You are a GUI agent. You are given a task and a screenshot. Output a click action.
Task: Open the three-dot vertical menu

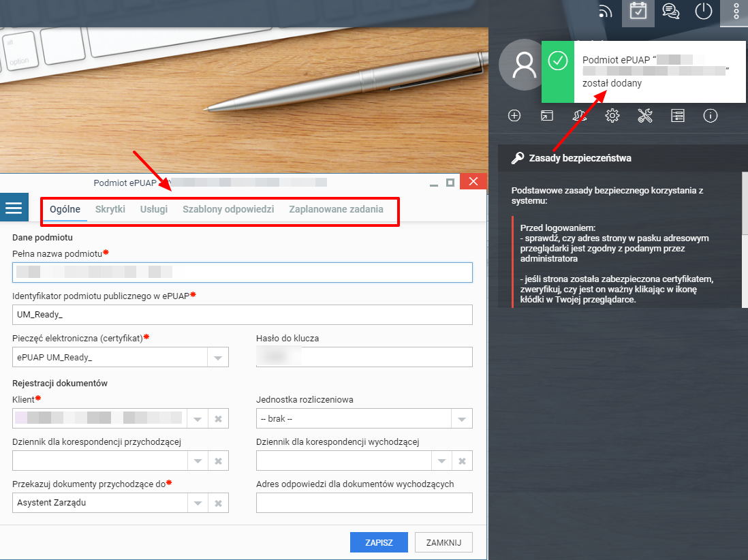point(736,12)
